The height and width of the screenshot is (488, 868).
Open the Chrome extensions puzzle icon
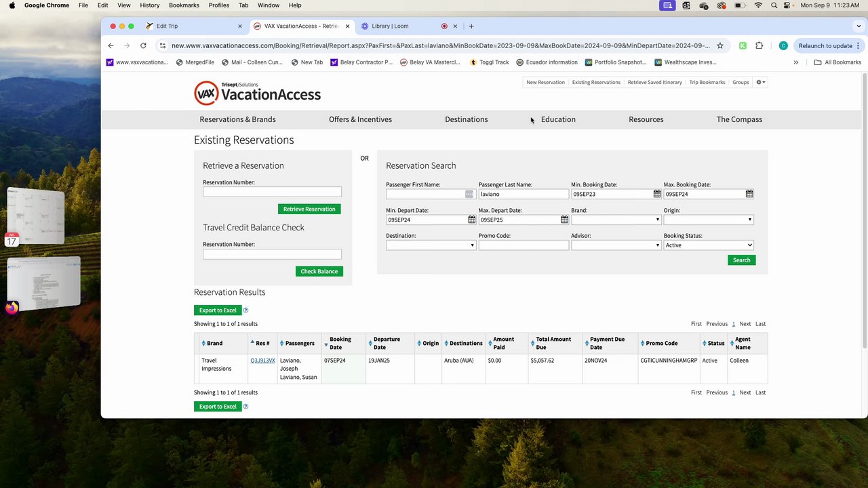(x=759, y=45)
